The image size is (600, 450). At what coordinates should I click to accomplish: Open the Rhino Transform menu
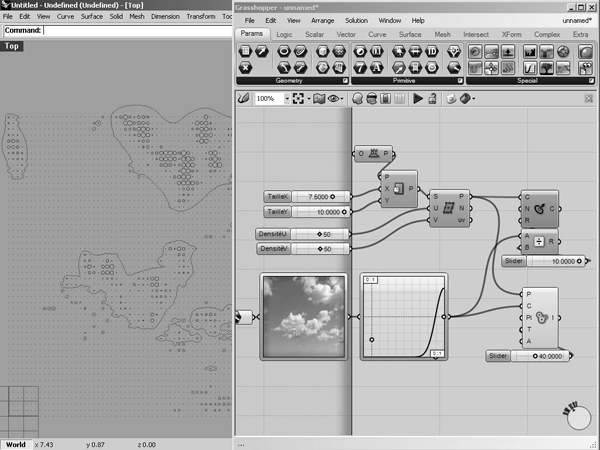click(201, 16)
